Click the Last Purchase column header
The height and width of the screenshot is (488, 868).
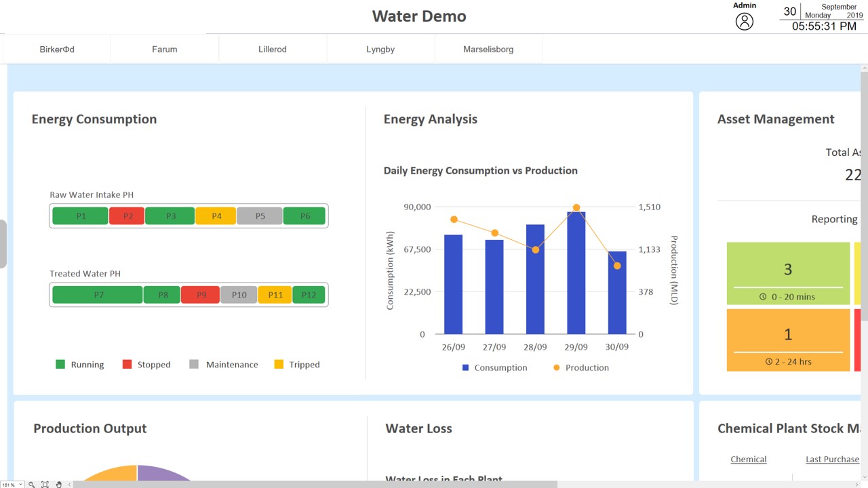click(832, 460)
